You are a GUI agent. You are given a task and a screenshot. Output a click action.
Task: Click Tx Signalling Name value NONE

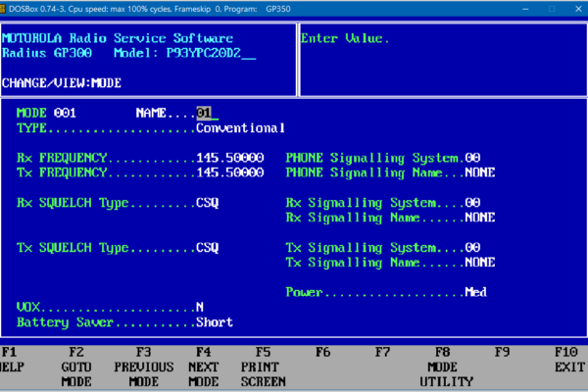point(480,263)
